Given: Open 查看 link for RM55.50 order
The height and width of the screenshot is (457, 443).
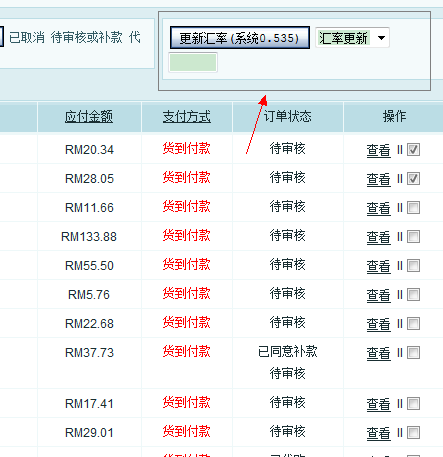Looking at the screenshot, I should point(379,266).
